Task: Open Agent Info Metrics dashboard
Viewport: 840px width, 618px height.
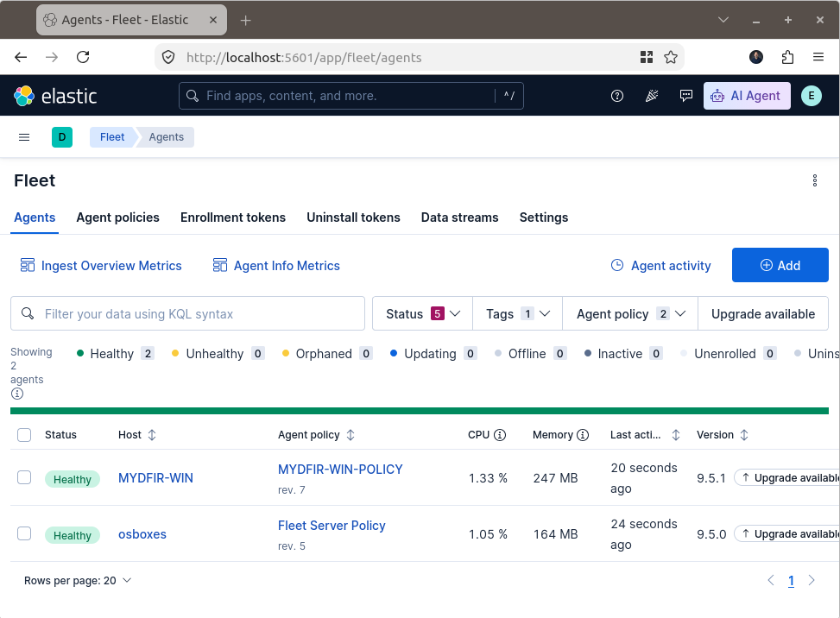Action: 276,266
